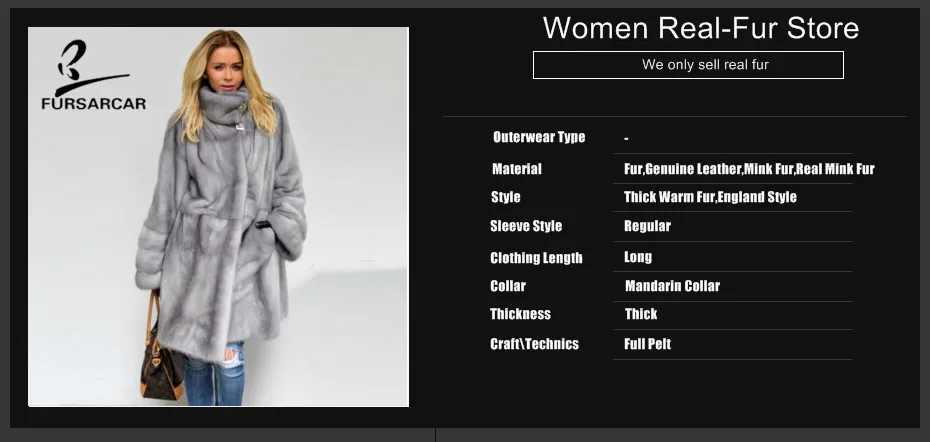Click the dash value beside Outerwear Type
The height and width of the screenshot is (442, 930).
tap(626, 139)
